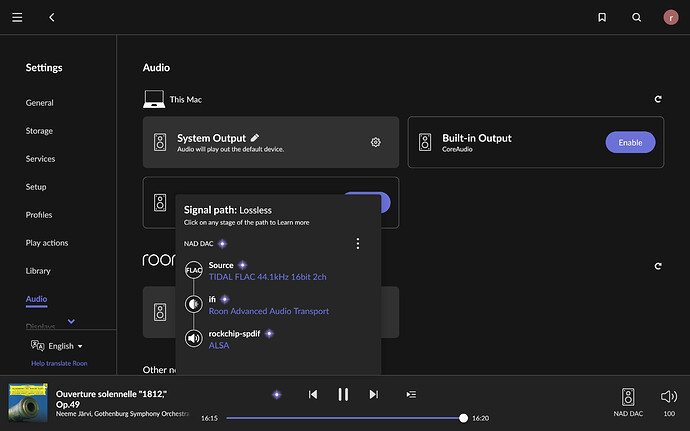Open the Storage settings section
The image size is (690, 431).
[39, 131]
